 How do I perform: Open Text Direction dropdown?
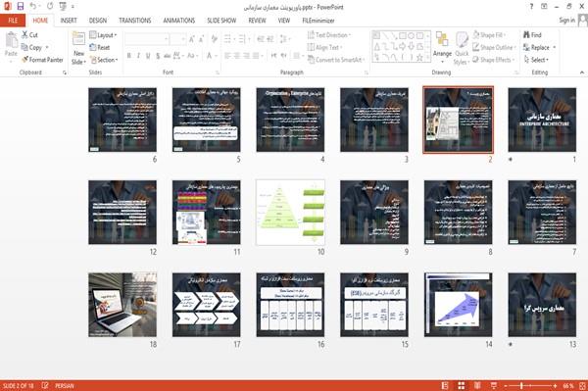(x=329, y=35)
